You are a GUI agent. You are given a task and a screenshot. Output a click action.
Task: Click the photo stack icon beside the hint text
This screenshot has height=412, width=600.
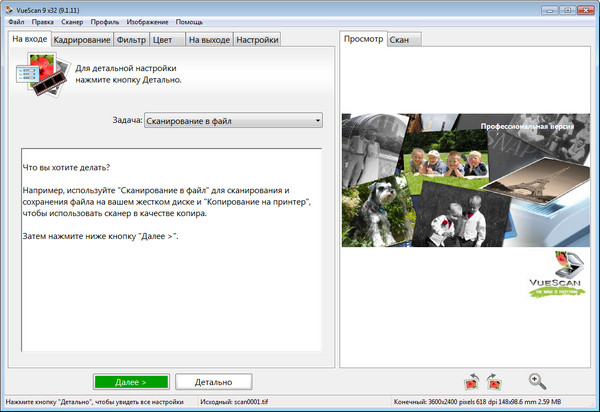pyautogui.click(x=39, y=73)
